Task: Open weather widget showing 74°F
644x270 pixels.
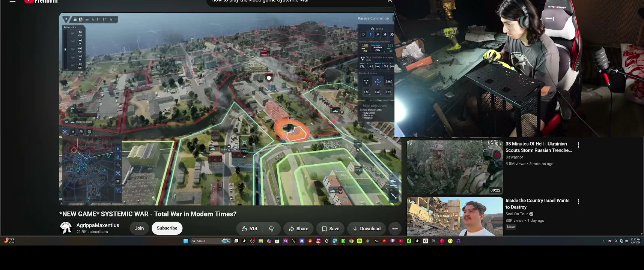Action: [x=9, y=241]
